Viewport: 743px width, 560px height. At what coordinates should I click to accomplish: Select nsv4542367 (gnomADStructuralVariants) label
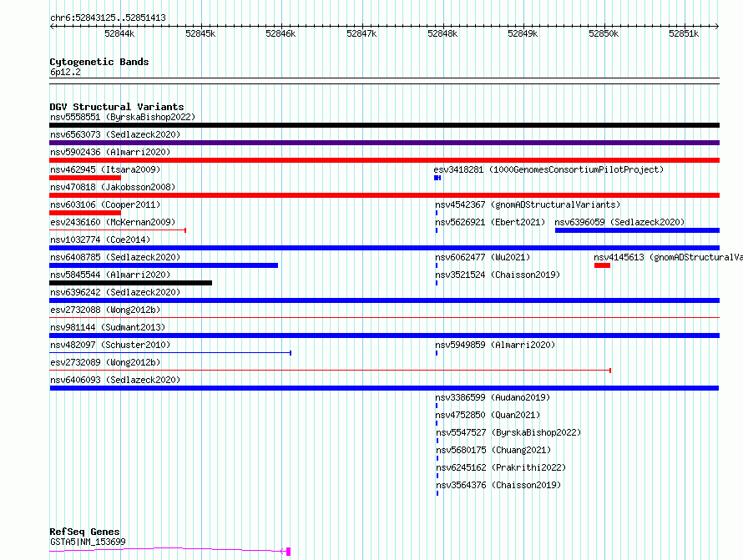pos(528,204)
